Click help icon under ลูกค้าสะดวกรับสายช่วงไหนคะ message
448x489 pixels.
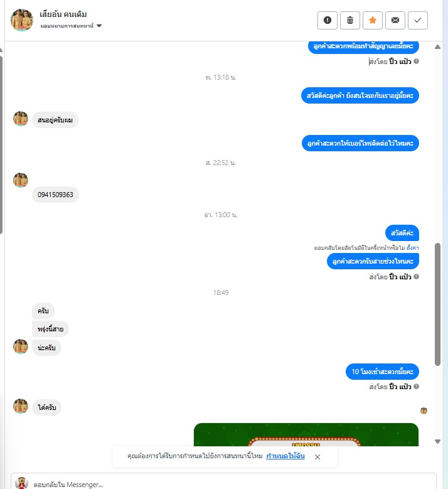pyautogui.click(x=416, y=277)
